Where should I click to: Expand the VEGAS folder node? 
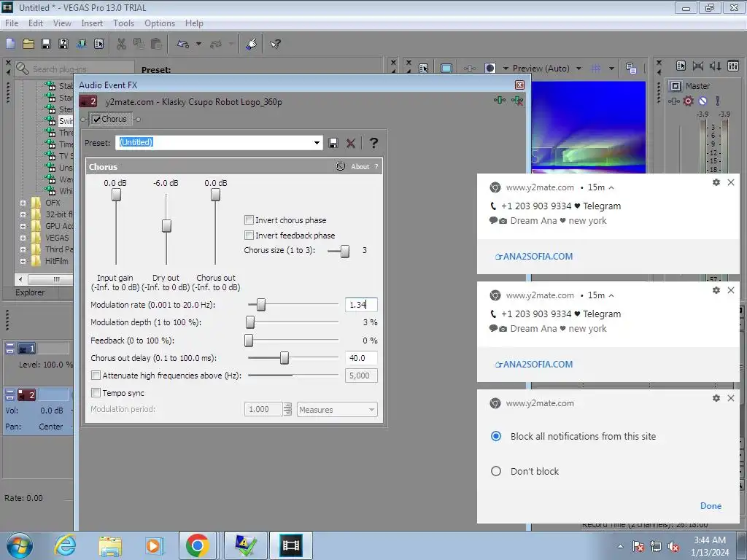(x=23, y=238)
